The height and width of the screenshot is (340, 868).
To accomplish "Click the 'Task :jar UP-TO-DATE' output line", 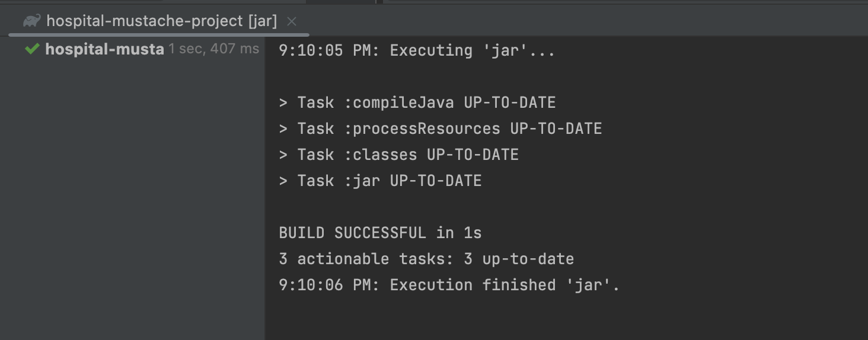I will 380,181.
